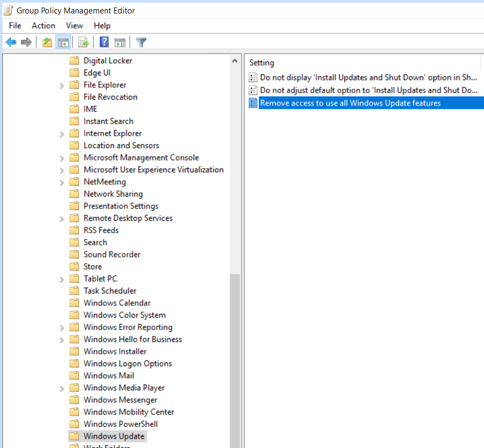Expand Windows Hello for Business node
Viewport: 484px width, 448px height.
click(61, 340)
